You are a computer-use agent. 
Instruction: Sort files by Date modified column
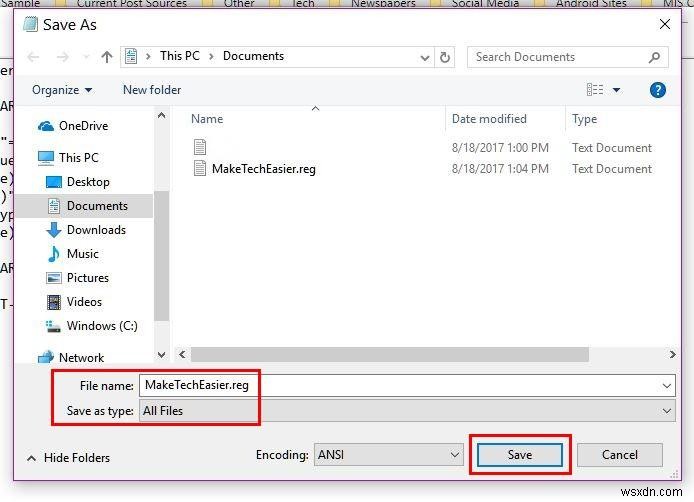pos(489,119)
